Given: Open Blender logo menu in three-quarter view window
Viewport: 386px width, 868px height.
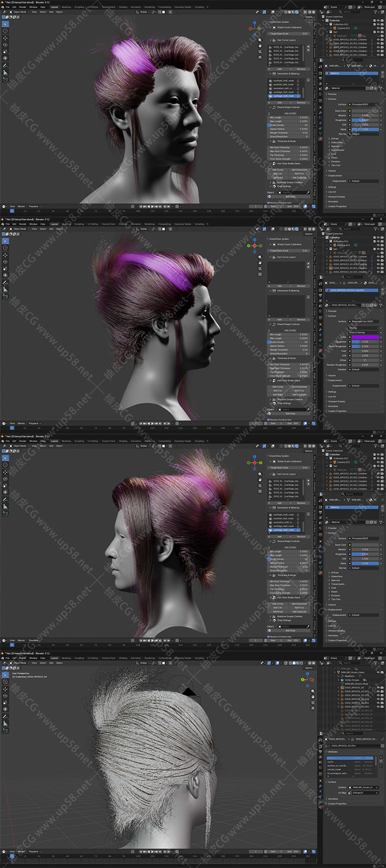Looking at the screenshot, I should pos(3,7).
